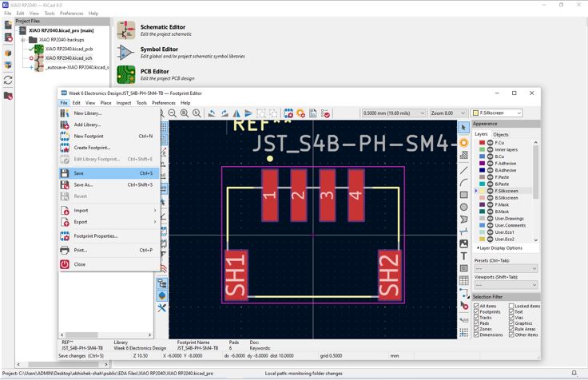The image size is (588, 380).
Task: Toggle visibility of F.Cu layer
Action: (490, 143)
